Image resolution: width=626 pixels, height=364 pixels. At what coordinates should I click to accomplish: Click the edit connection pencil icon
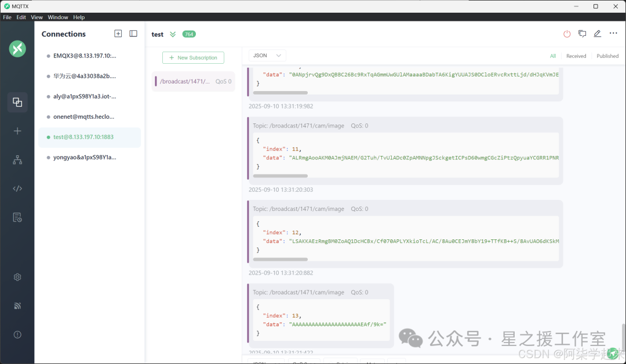click(x=597, y=34)
